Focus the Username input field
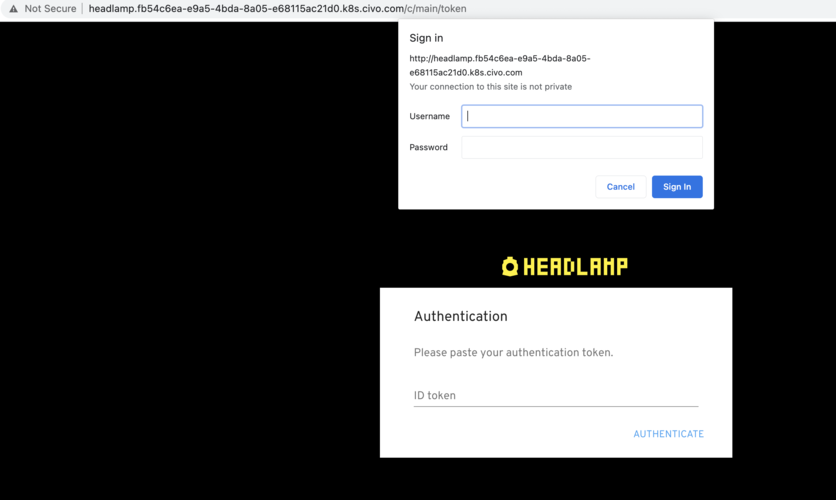This screenshot has width=836, height=500. coord(582,116)
